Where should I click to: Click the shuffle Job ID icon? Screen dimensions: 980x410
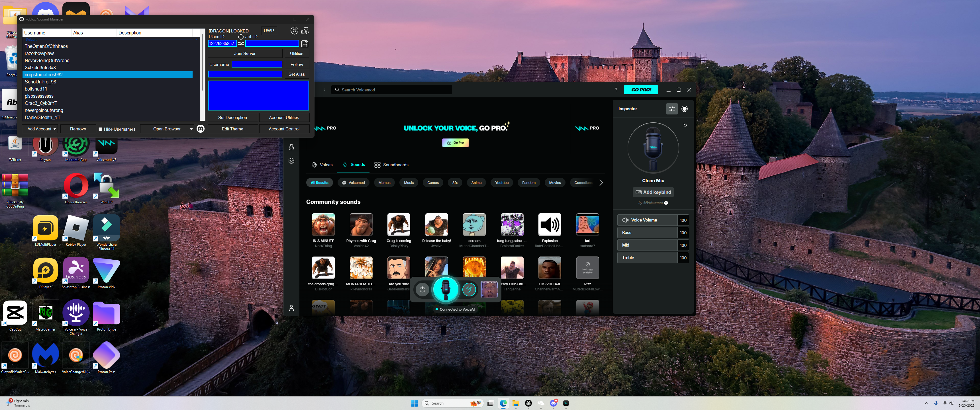[x=241, y=44]
